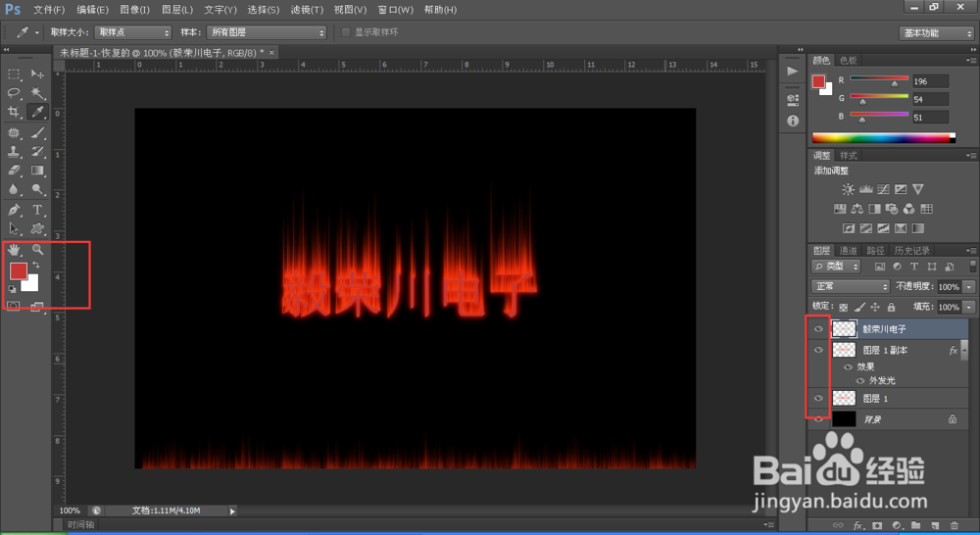Screen dimensions: 980x535
Task: Select the Zoom tool
Action: (37, 250)
